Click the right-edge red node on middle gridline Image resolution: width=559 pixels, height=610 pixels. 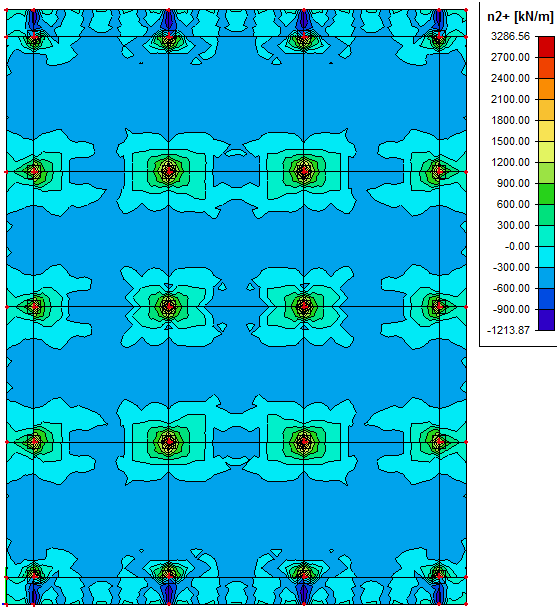click(466, 307)
